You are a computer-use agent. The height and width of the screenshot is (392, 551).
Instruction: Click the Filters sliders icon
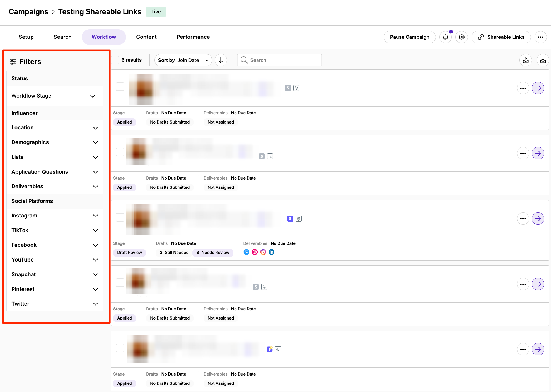coord(13,62)
